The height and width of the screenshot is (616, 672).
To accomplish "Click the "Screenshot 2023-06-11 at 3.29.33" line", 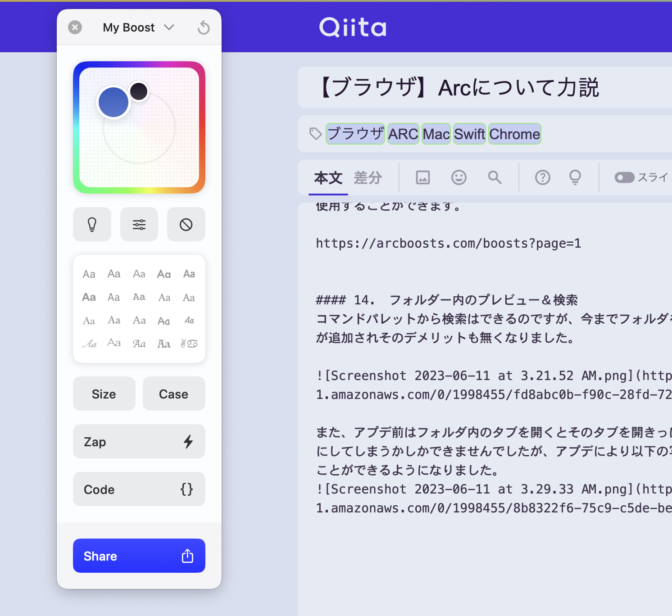I will click(x=494, y=489).
